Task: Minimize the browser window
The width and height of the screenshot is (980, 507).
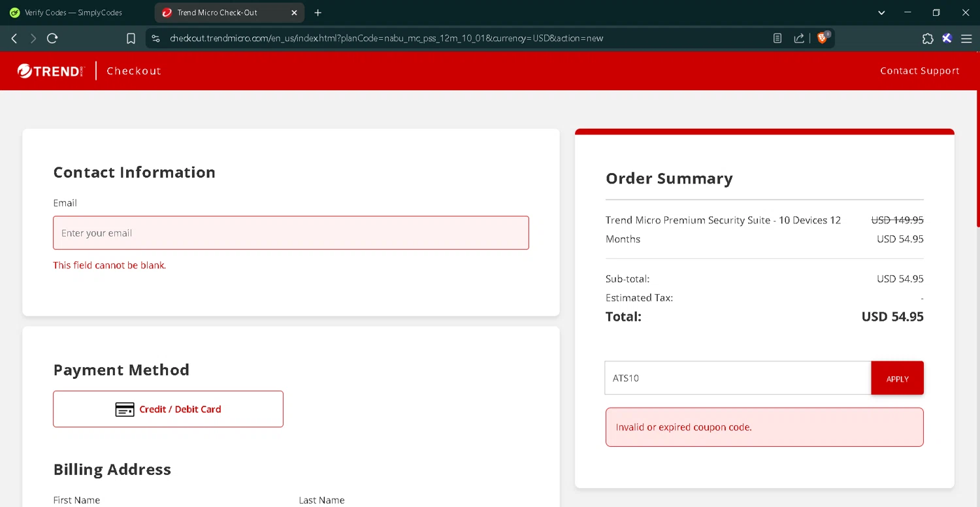Action: (907, 12)
